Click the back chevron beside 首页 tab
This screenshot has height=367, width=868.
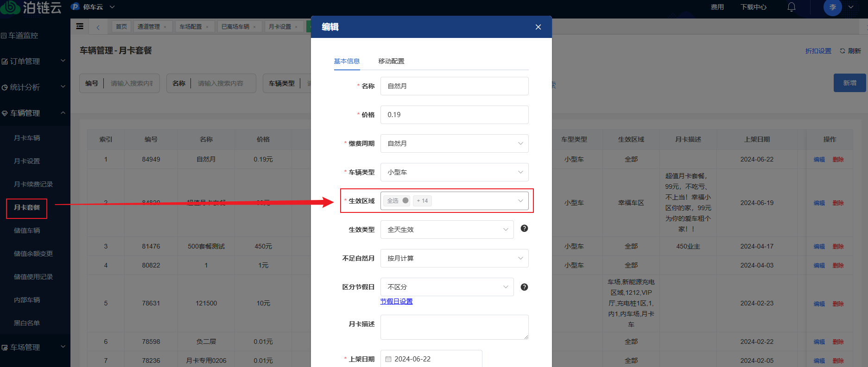tap(98, 27)
